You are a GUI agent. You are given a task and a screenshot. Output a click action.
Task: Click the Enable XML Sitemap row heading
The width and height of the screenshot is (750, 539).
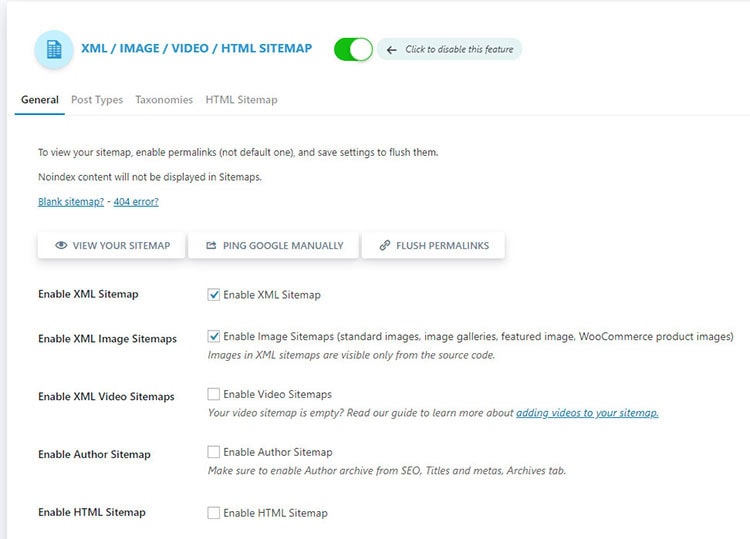(x=88, y=294)
